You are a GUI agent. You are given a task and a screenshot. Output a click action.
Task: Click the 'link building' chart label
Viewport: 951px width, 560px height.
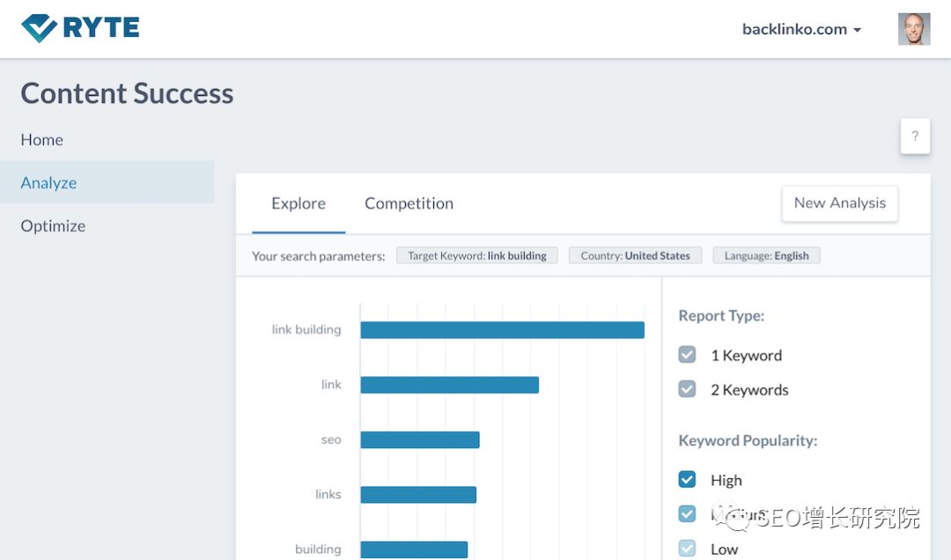pos(306,329)
